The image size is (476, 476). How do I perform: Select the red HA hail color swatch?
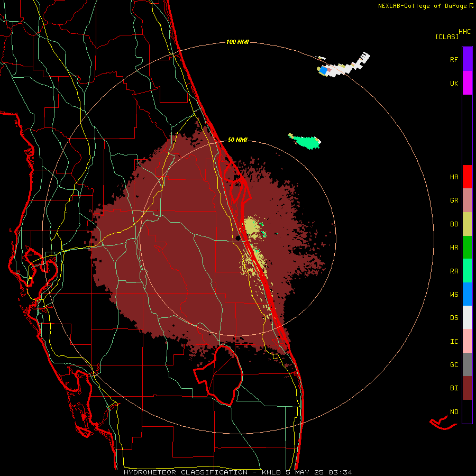coord(467,177)
